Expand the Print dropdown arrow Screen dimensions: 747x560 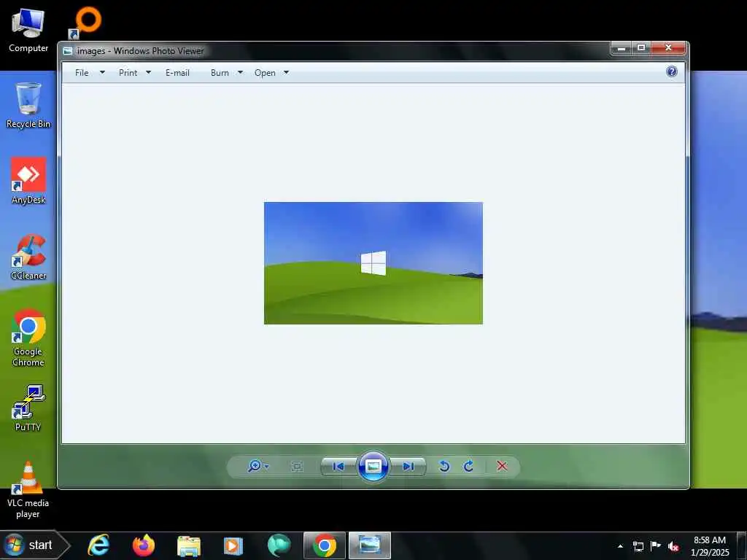(148, 72)
